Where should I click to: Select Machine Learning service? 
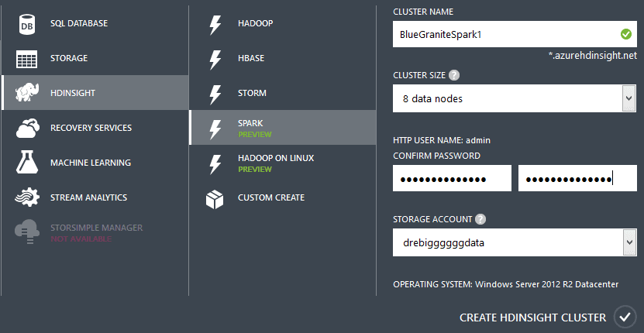click(x=95, y=163)
